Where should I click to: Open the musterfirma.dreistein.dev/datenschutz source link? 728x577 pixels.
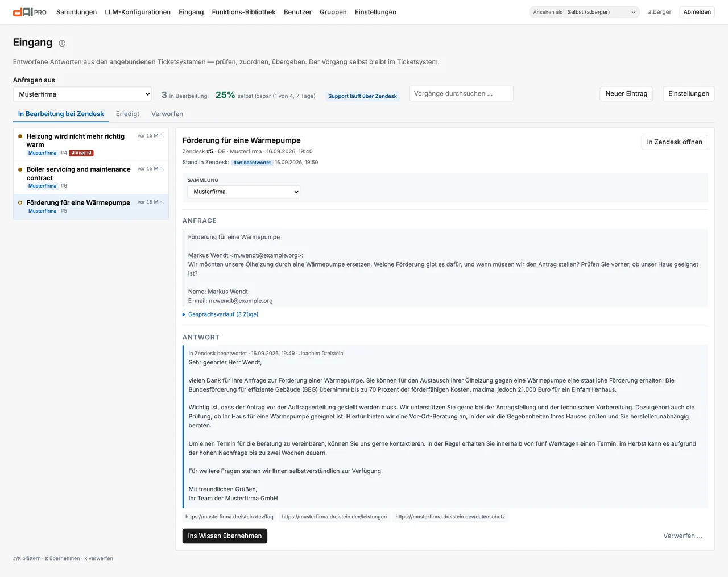coord(450,517)
